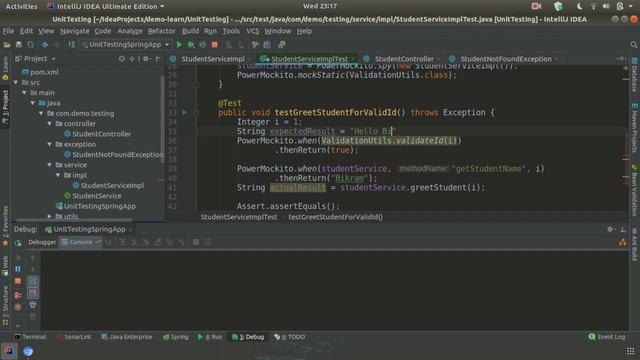640x360 pixels.
Task: Toggle the Database side tab
Action: click(634, 75)
